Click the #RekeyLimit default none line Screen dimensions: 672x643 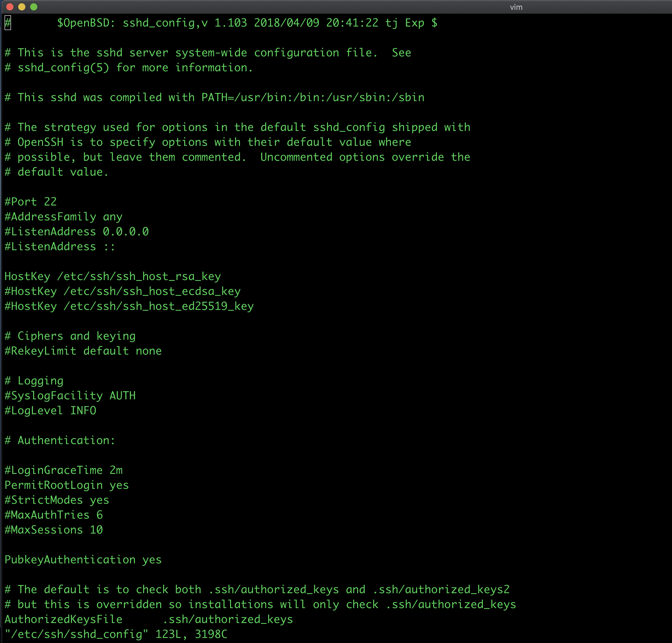coord(83,351)
